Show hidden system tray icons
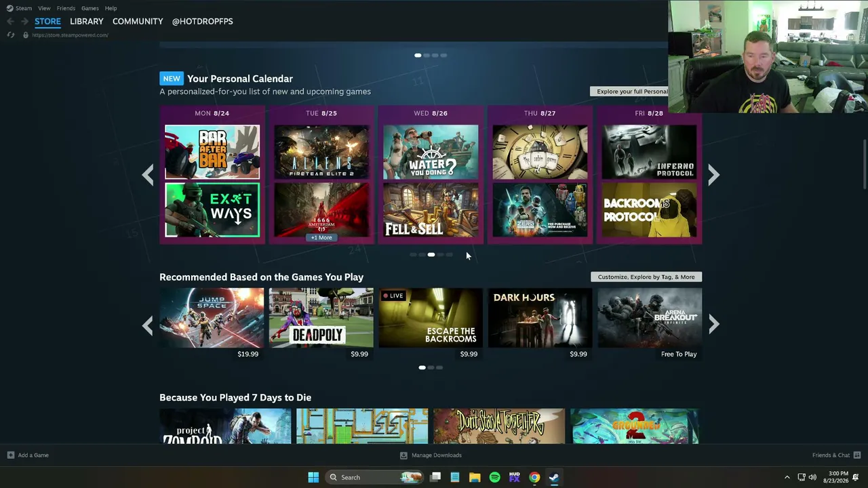The image size is (868, 488). [787, 477]
